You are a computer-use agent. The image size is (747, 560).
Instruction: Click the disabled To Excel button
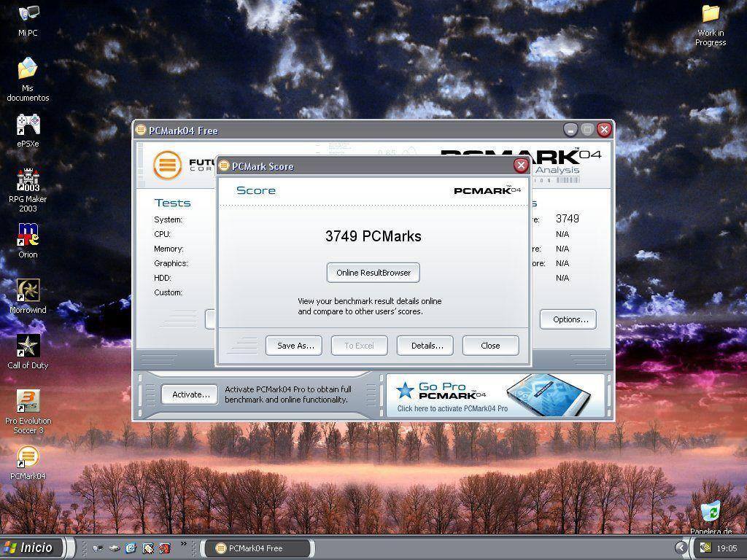[x=360, y=346]
